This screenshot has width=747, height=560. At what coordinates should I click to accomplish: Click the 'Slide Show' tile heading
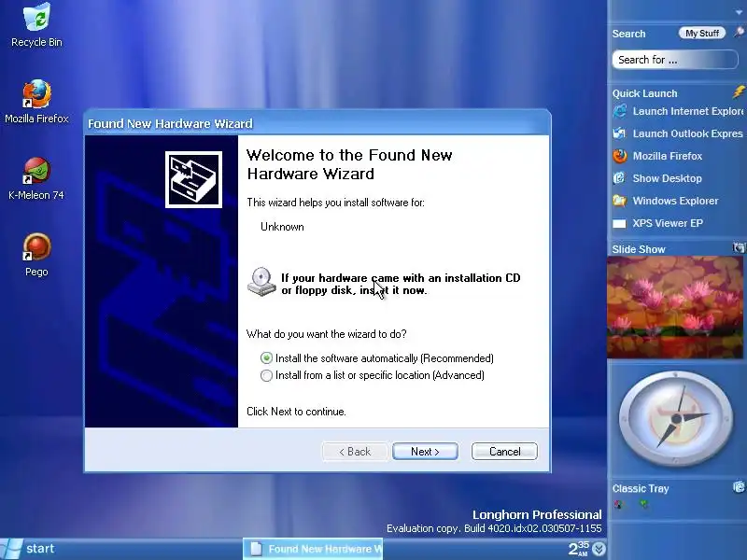pyautogui.click(x=639, y=249)
